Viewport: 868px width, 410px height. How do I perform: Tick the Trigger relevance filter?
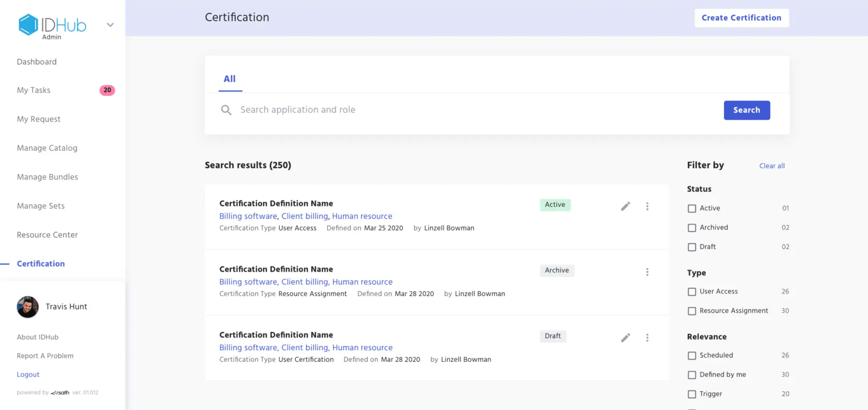(692, 394)
